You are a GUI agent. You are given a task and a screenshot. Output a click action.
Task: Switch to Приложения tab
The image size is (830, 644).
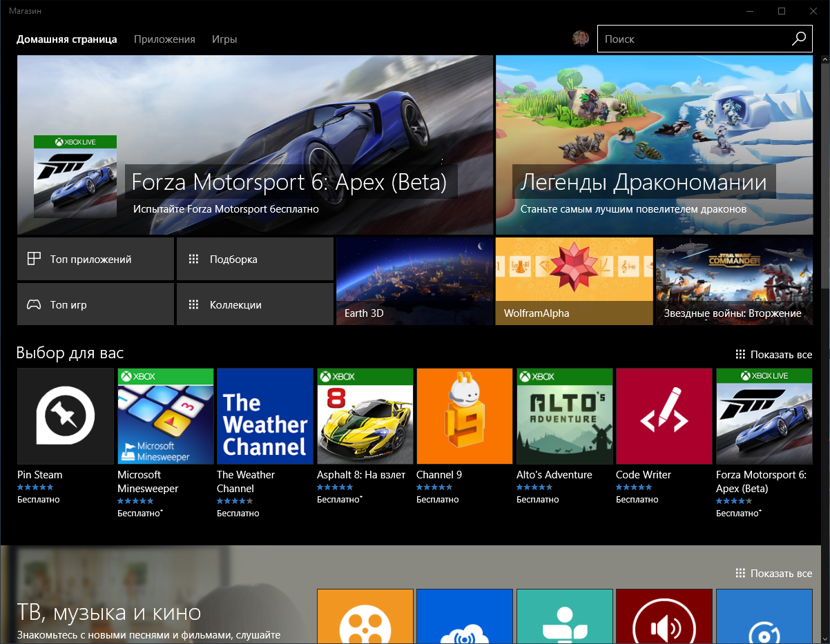164,39
